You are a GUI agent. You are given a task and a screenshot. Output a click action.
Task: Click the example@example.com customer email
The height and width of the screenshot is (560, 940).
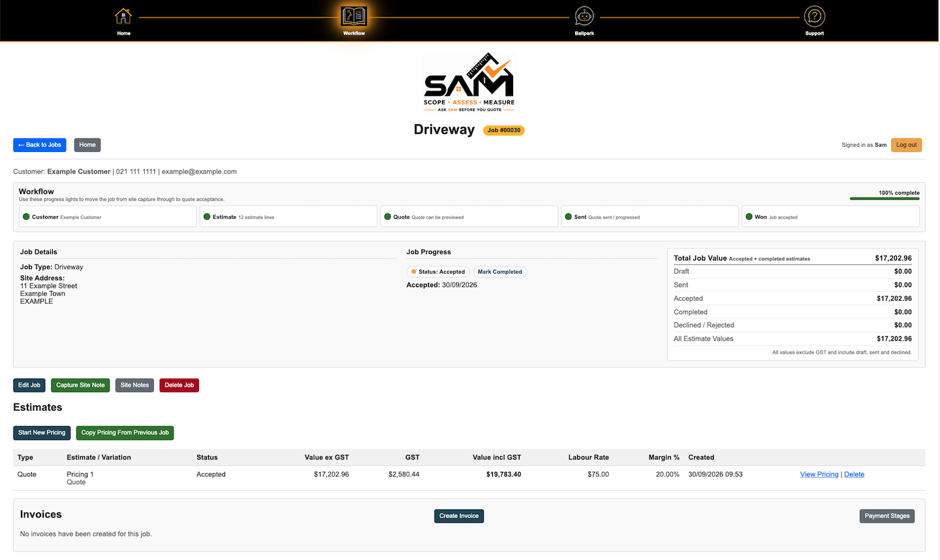coord(199,172)
